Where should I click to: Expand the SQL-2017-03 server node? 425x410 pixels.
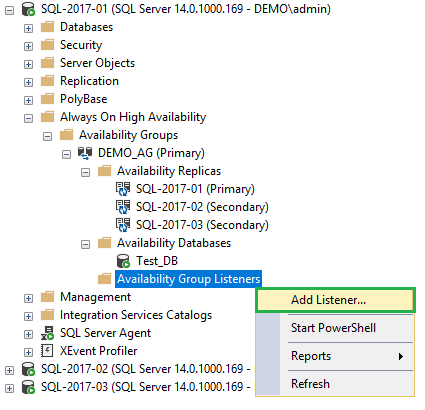(x=9, y=388)
